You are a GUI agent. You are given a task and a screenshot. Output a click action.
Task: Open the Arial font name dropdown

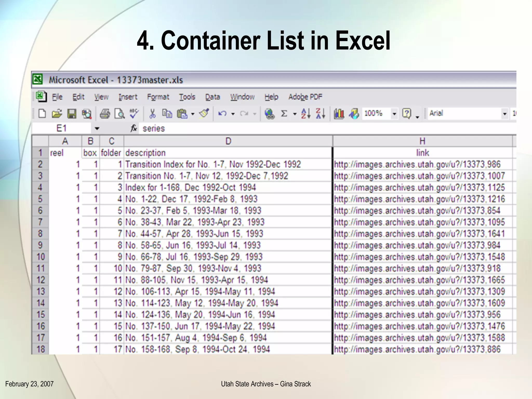tap(504, 114)
